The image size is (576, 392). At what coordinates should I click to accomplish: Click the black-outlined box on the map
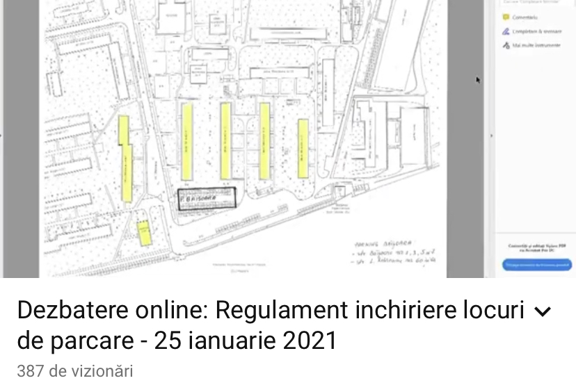tap(207, 198)
